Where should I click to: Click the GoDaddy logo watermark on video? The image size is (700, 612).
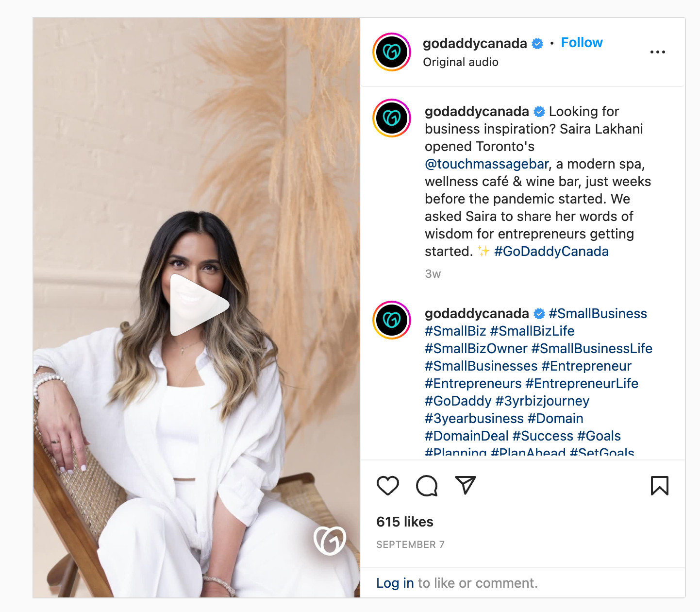[x=330, y=540]
